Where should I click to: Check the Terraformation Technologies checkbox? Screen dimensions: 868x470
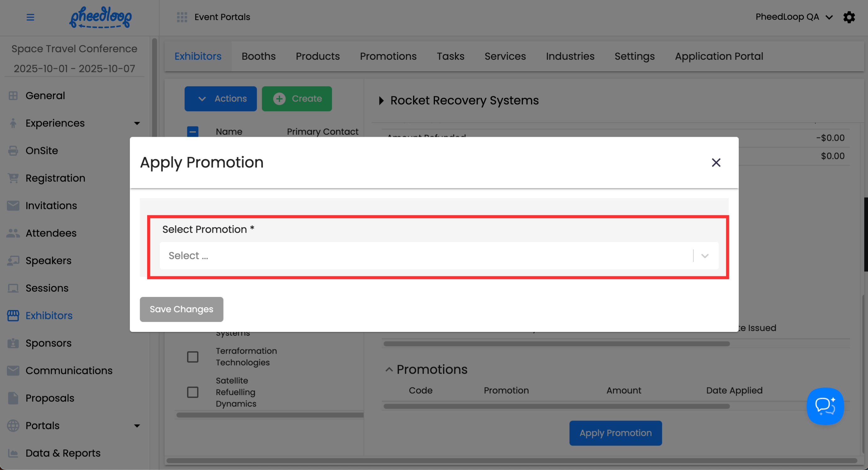pyautogui.click(x=193, y=357)
